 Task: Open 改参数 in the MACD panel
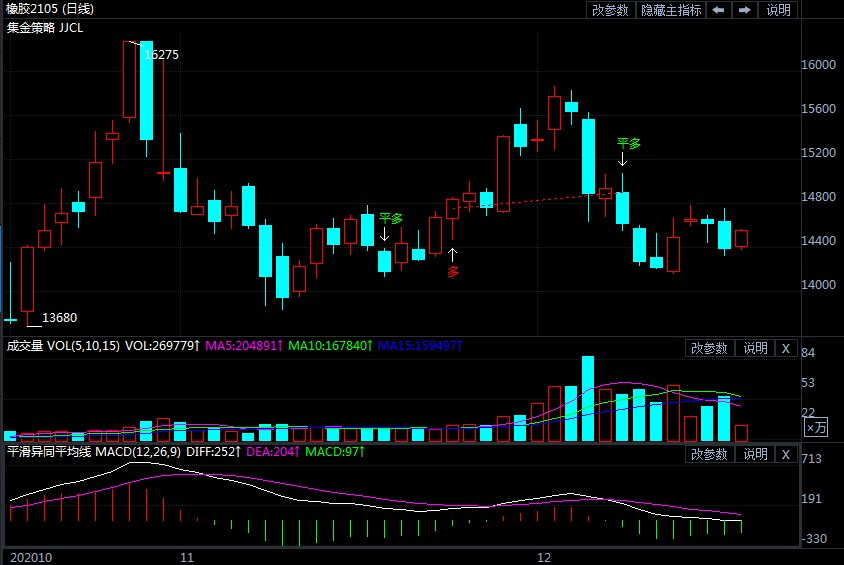point(709,454)
